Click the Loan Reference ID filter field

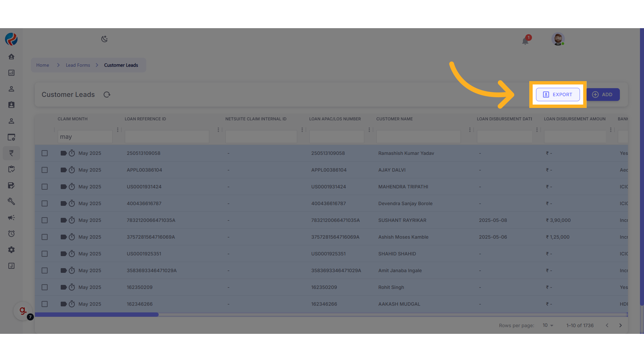pyautogui.click(x=167, y=137)
